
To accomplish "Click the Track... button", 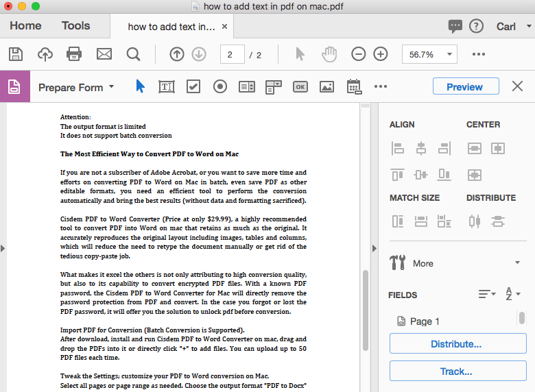I will (458, 371).
